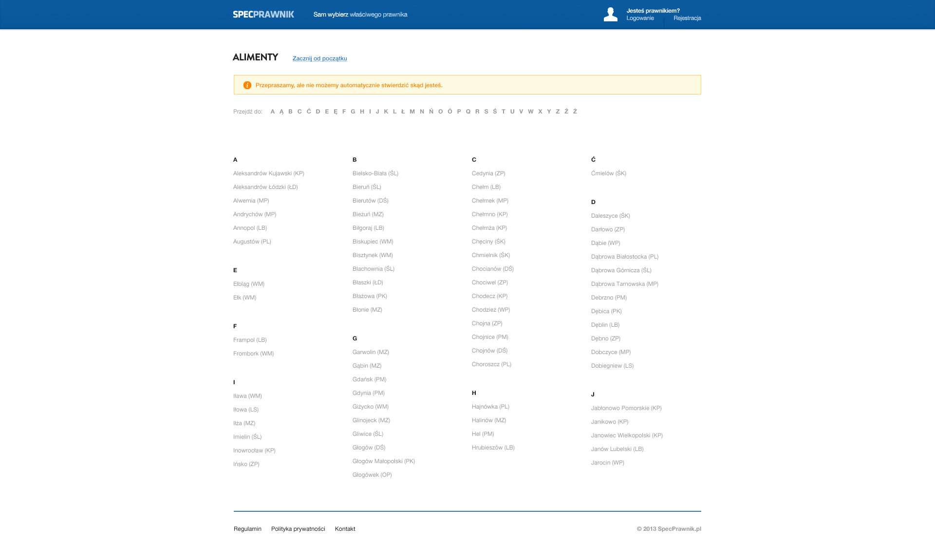Open Dobiegniew (LS) link
This screenshot has width=935, height=560.
(613, 366)
